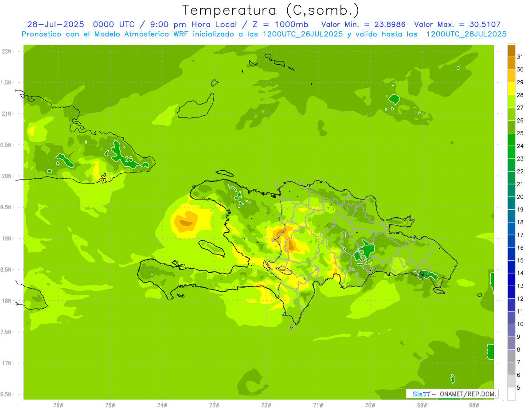This screenshot has height=411, width=532.
Task: Pick the grey swatch between 6 and 7
Action: click(511, 368)
